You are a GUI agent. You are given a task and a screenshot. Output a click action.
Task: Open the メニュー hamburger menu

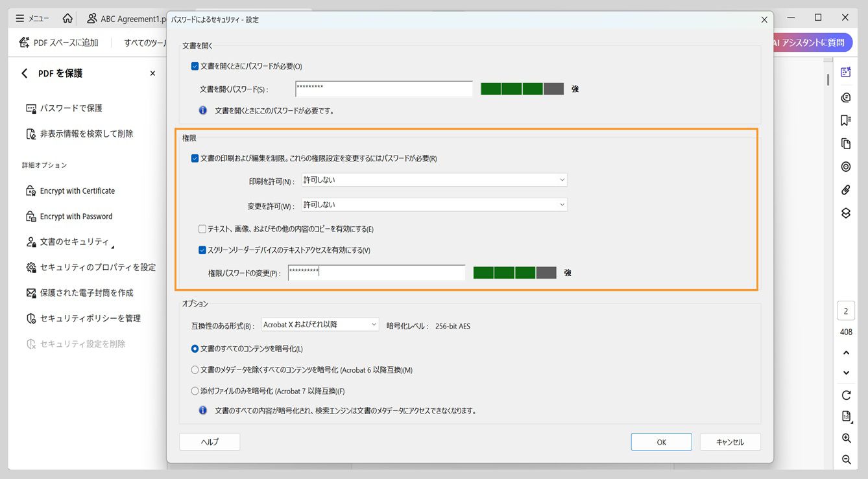point(32,18)
